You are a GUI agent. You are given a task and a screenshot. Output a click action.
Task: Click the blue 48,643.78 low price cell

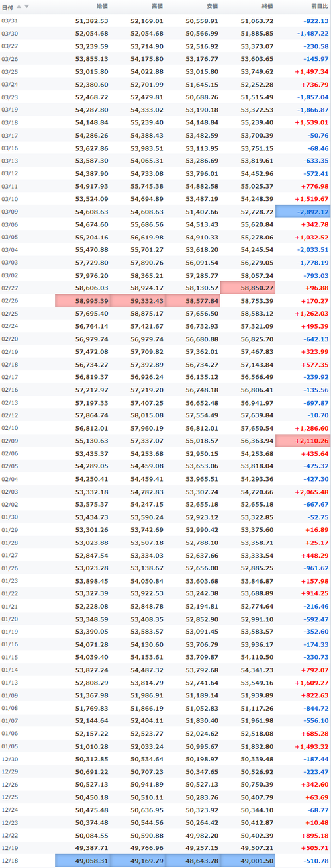point(193,861)
